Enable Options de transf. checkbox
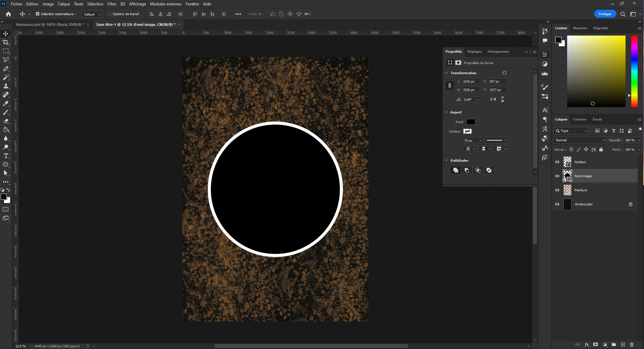Screen dimensions: 644x349 (109, 14)
